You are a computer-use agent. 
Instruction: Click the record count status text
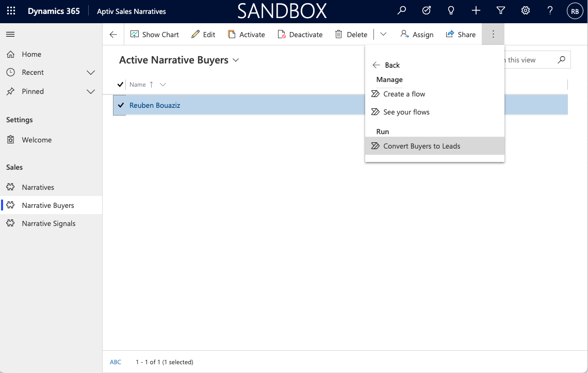coord(165,362)
